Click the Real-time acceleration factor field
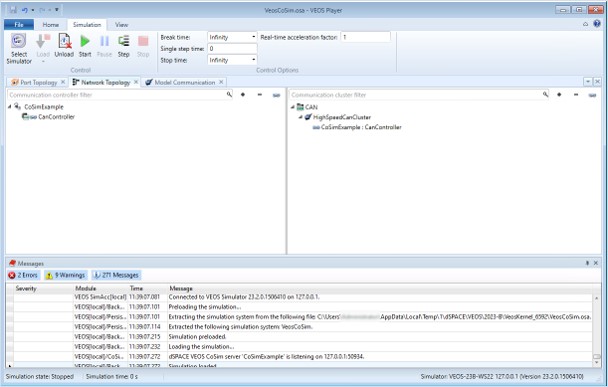608x387 pixels. tap(365, 37)
